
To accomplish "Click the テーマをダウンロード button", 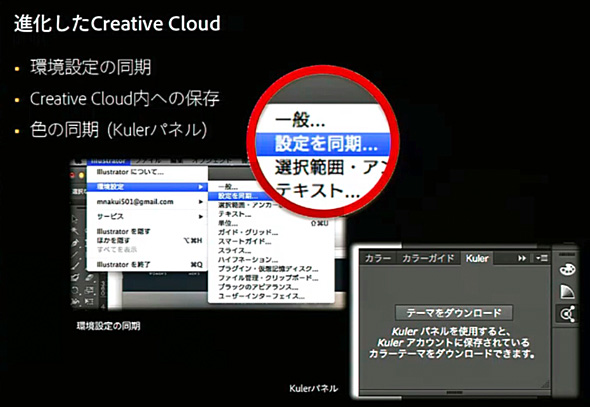I will 454,313.
